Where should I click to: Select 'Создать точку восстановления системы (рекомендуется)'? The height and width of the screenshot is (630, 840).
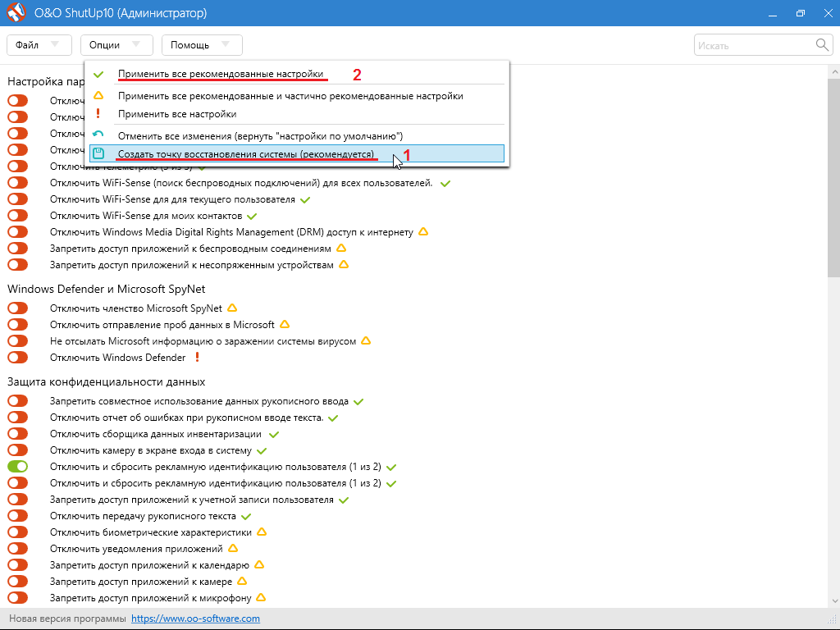click(297, 153)
